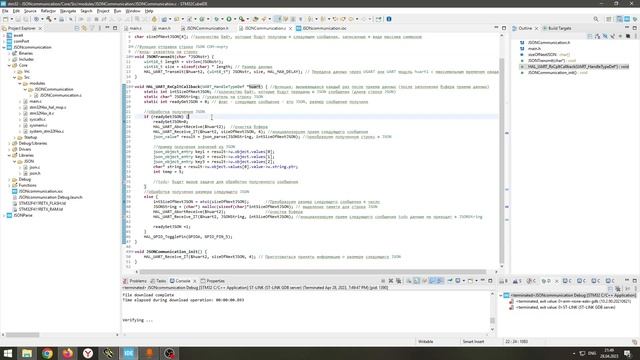The height and width of the screenshot is (360, 640).
Task: Expand the Binaries folder
Action: (x=9, y=53)
